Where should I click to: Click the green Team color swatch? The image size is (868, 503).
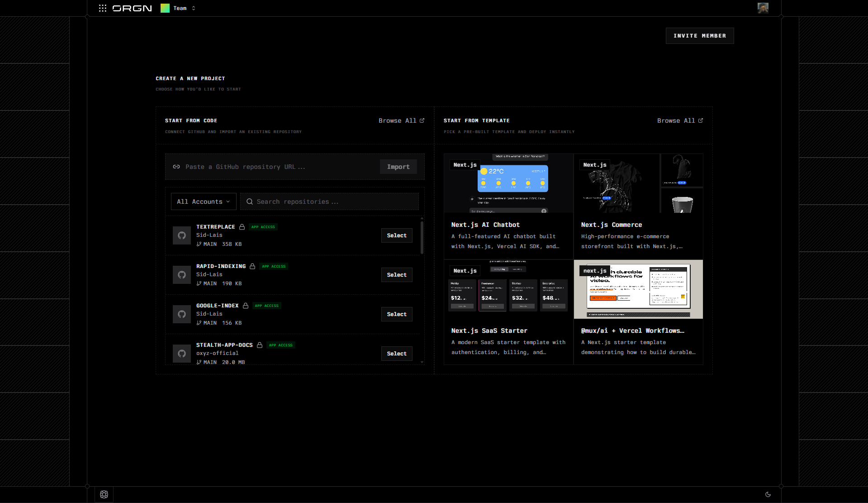(x=165, y=8)
